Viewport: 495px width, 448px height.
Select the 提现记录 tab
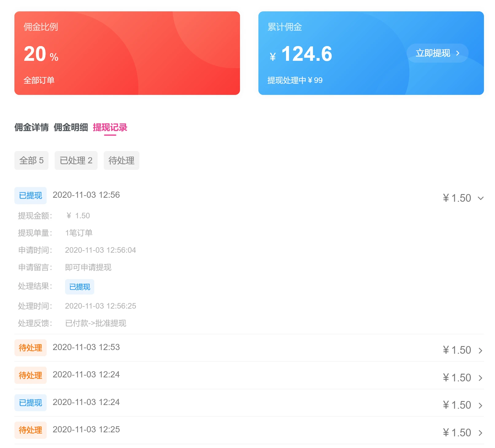(110, 127)
